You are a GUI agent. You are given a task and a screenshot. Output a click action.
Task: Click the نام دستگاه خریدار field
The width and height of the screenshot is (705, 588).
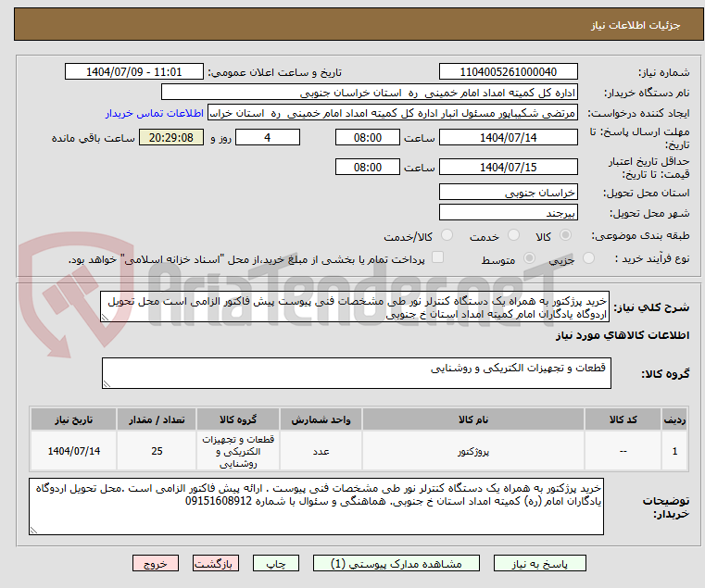(x=369, y=93)
